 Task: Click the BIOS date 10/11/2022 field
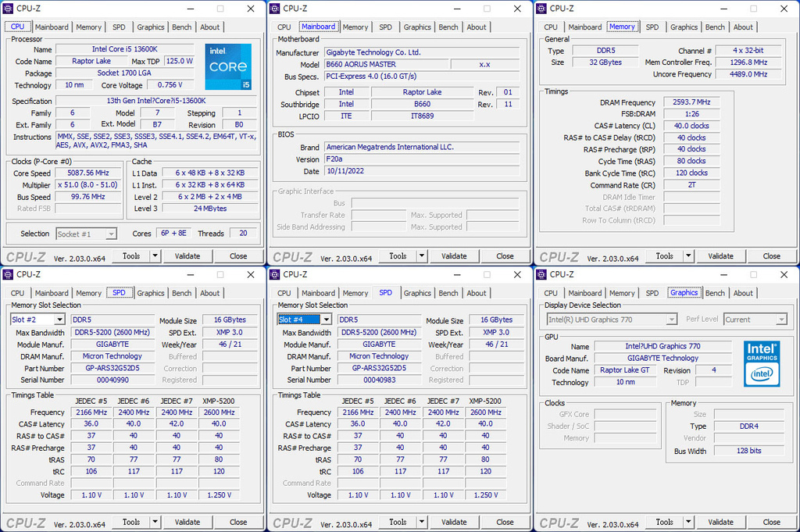422,171
